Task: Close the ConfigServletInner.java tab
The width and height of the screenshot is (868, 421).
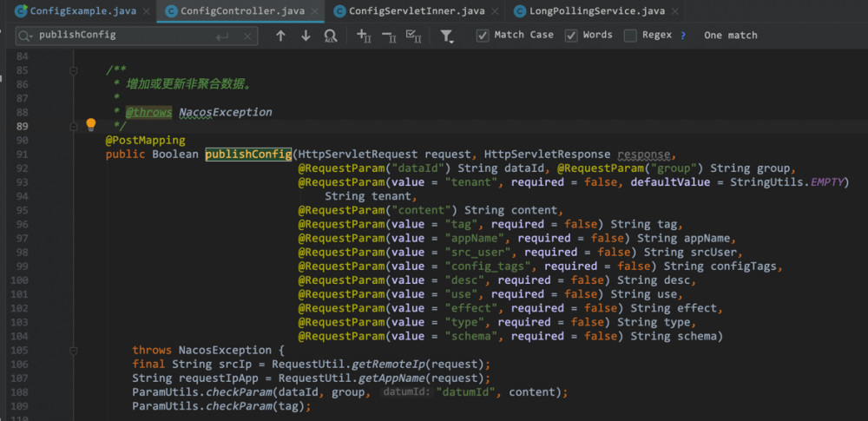Action: coord(493,11)
